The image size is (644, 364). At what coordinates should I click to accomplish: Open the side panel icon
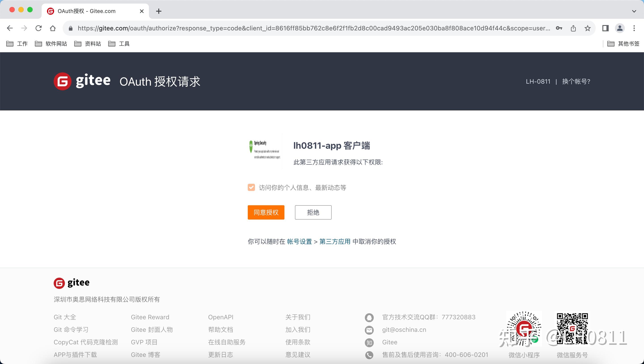pos(605,28)
